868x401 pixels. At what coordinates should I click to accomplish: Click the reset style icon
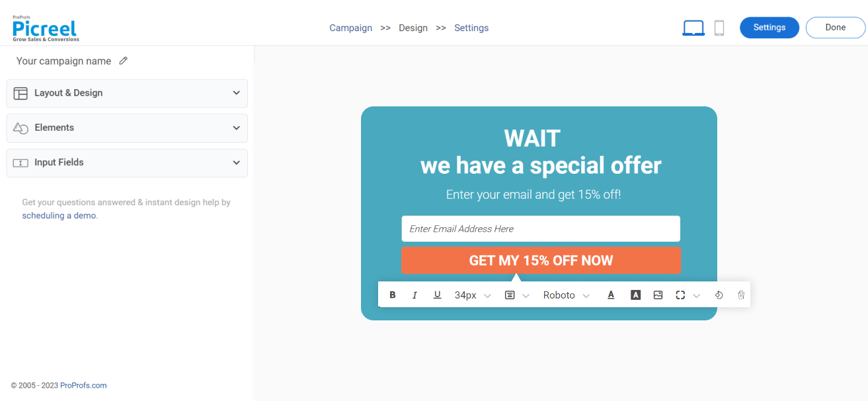pos(719,295)
